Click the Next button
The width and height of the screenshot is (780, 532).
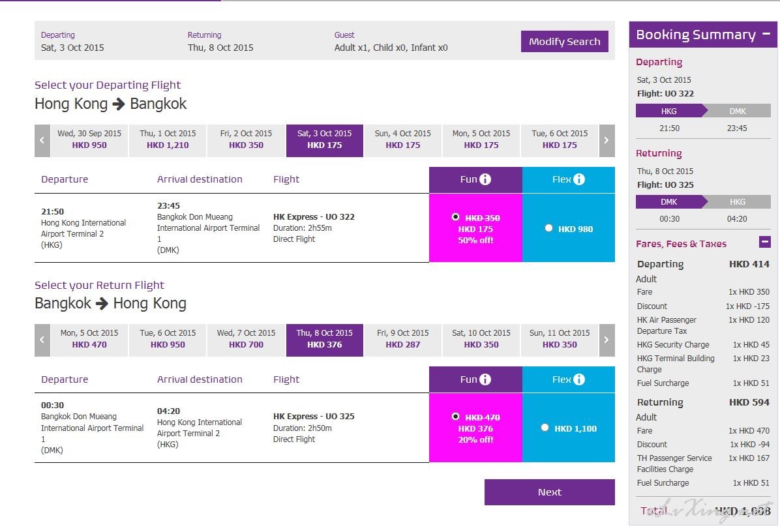(549, 492)
